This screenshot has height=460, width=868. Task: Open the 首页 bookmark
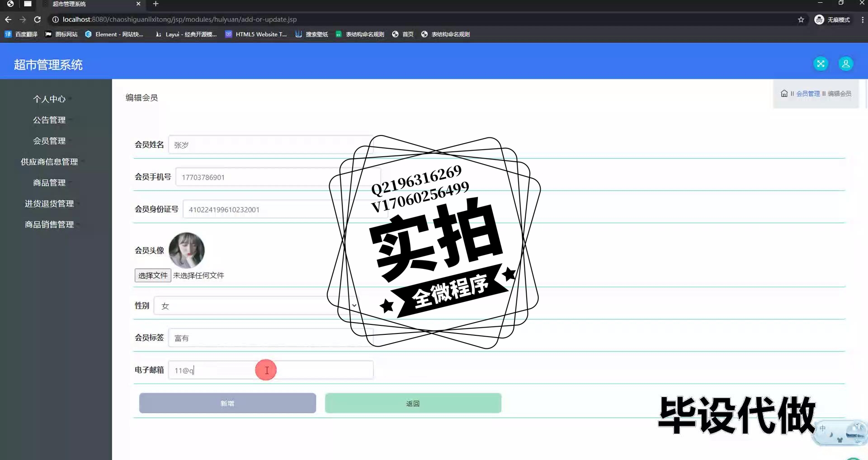click(403, 34)
